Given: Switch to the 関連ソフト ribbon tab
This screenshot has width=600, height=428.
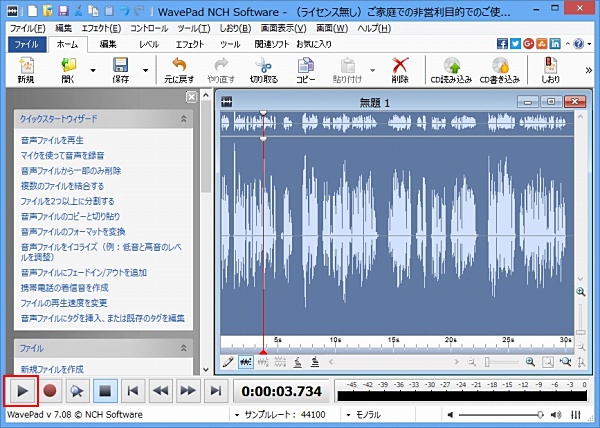Looking at the screenshot, I should tap(271, 44).
